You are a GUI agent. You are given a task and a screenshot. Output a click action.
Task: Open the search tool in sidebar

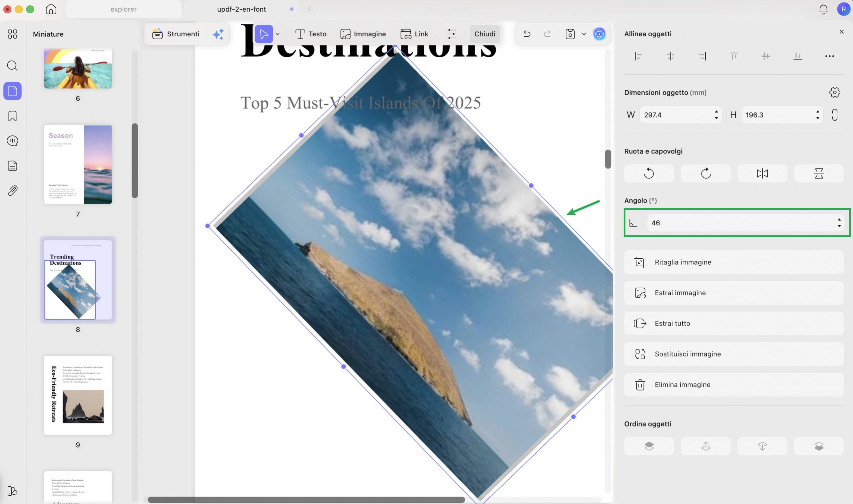click(x=12, y=66)
